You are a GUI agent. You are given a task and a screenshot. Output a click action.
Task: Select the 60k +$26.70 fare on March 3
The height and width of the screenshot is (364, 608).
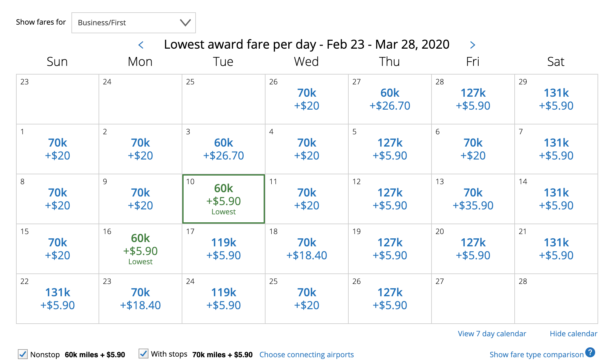[224, 149]
